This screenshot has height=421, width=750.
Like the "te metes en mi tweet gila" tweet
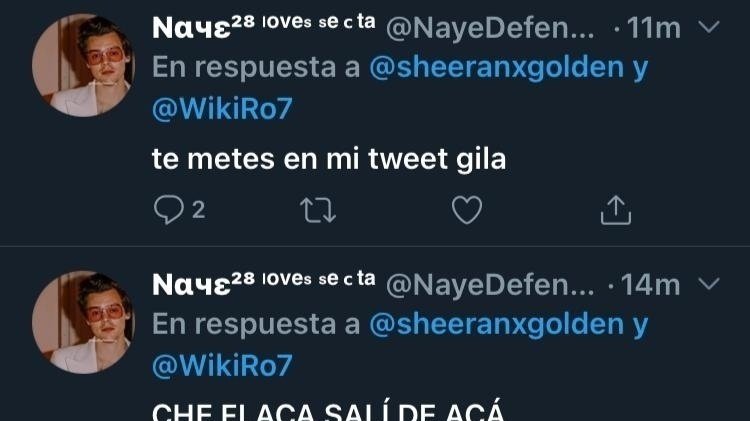pos(467,210)
